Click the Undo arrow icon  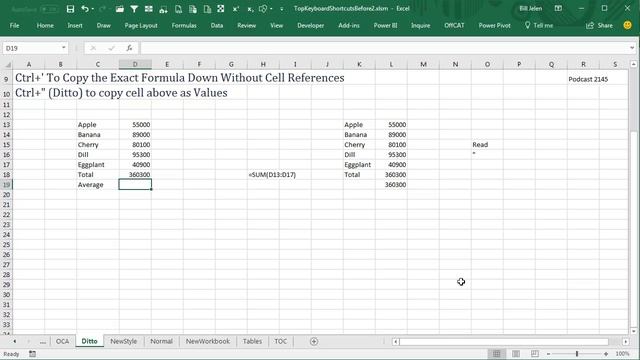[84, 9]
